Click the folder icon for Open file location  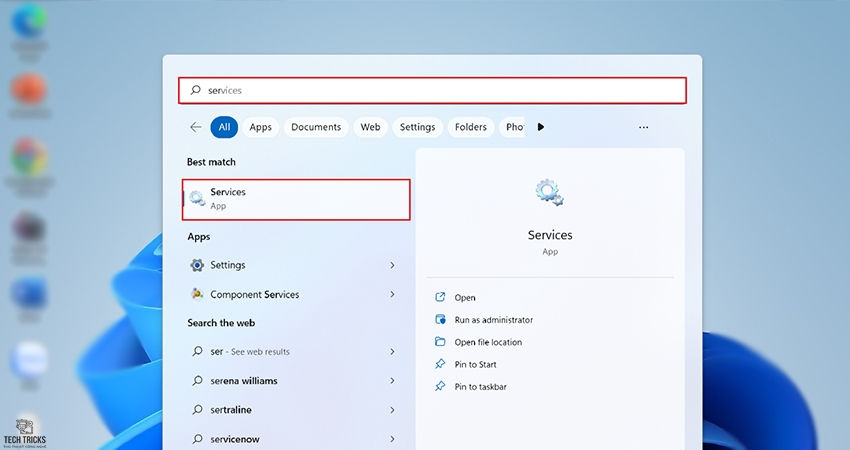(x=440, y=342)
